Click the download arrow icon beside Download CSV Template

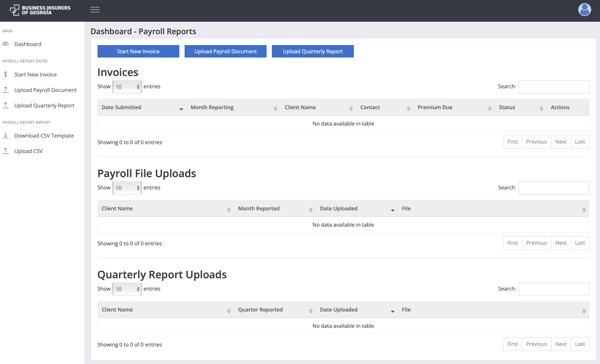6,135
